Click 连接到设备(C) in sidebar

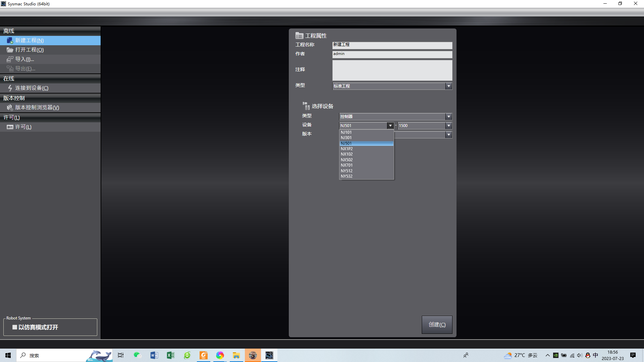pos(50,88)
